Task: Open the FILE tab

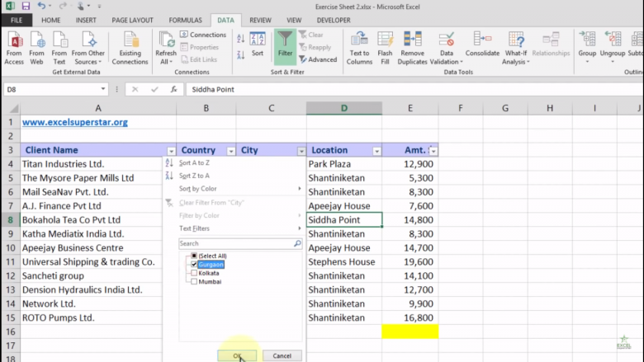Action: tap(17, 20)
